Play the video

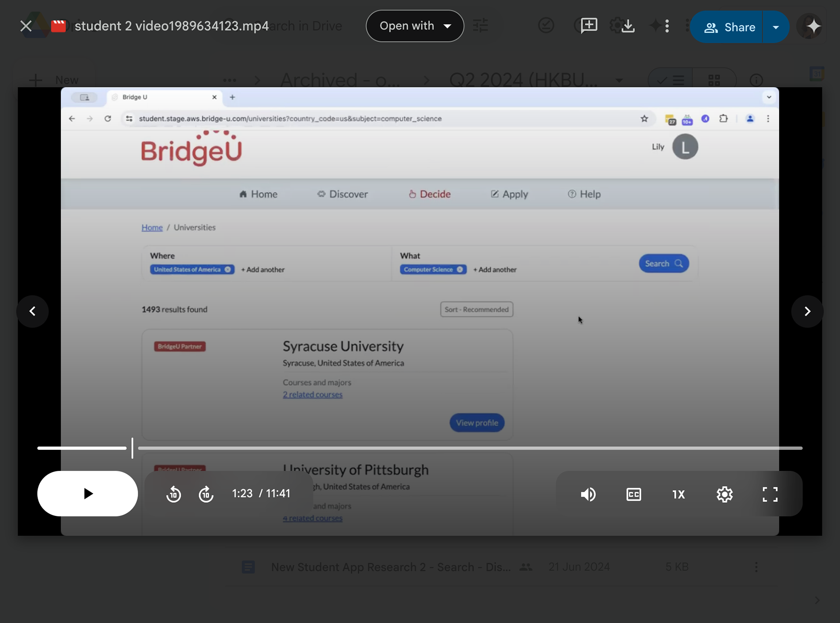[87, 494]
